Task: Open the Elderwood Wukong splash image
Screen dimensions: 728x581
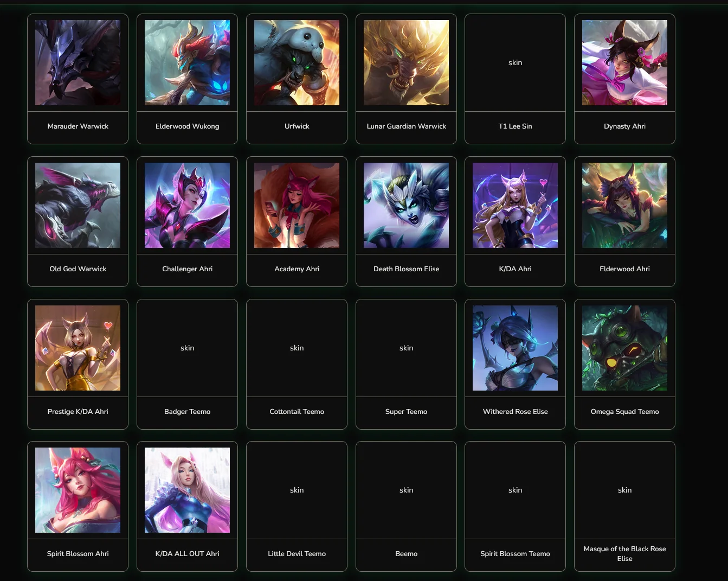Action: [x=187, y=63]
